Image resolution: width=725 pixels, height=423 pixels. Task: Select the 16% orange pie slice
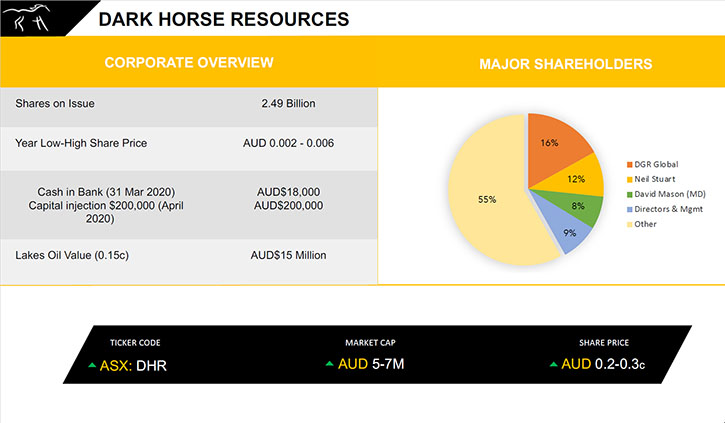[555, 146]
